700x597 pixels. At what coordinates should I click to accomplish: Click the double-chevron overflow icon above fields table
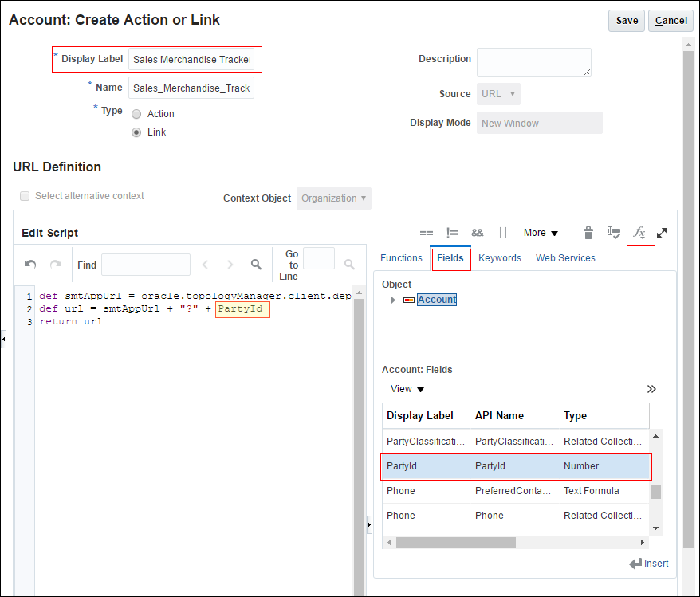(651, 389)
